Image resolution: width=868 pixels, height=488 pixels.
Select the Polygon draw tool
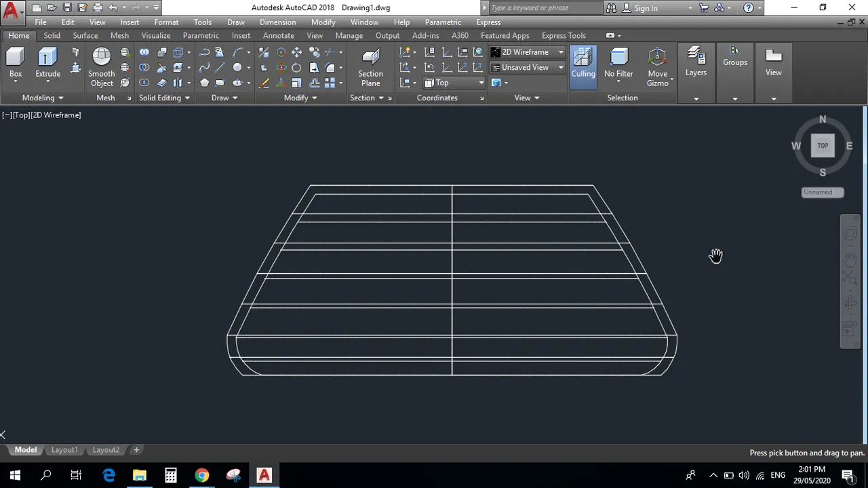[204, 83]
